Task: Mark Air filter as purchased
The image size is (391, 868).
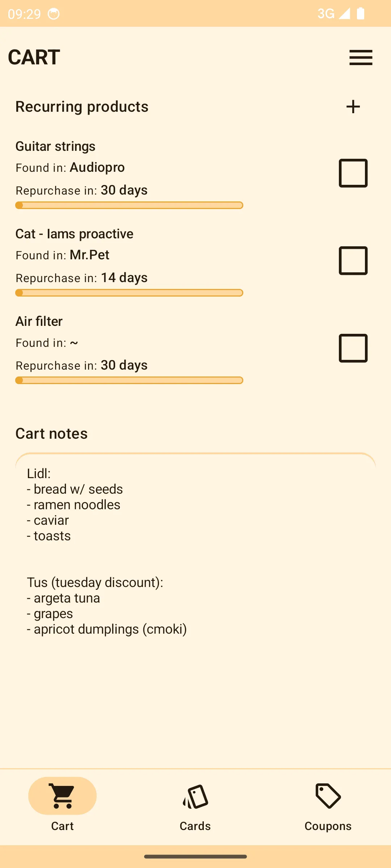Action: tap(353, 348)
